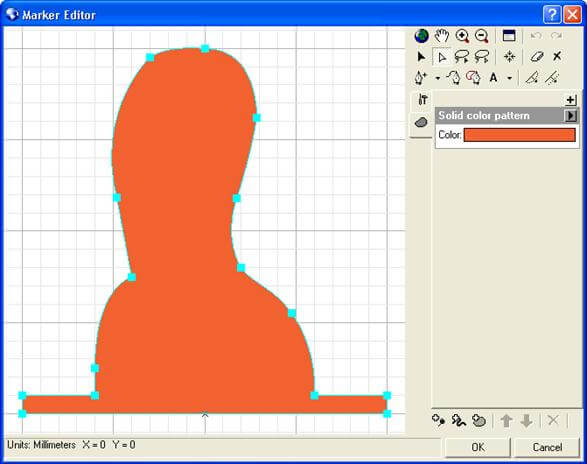Click the Cancel button
587x464 pixels.
(x=547, y=447)
